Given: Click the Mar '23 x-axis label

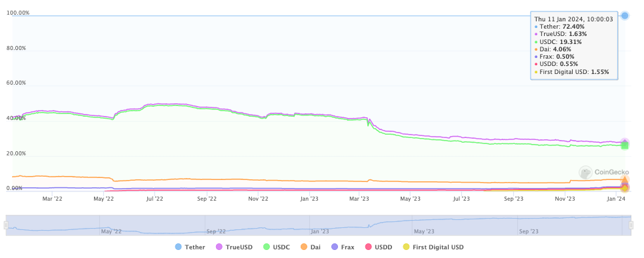Looking at the screenshot, I should pyautogui.click(x=359, y=199).
